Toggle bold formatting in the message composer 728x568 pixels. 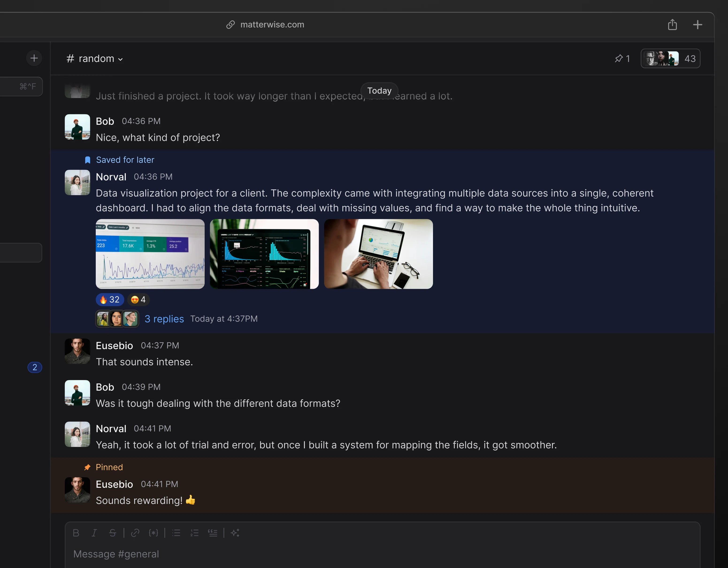point(76,533)
